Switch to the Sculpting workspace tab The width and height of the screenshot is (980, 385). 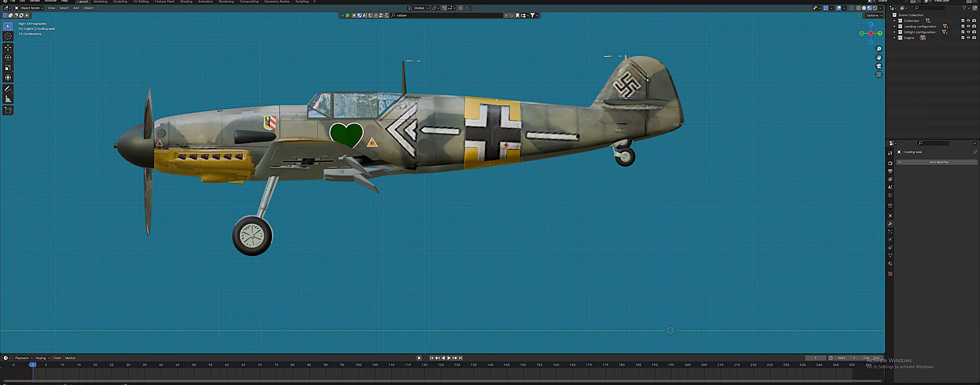coord(120,2)
